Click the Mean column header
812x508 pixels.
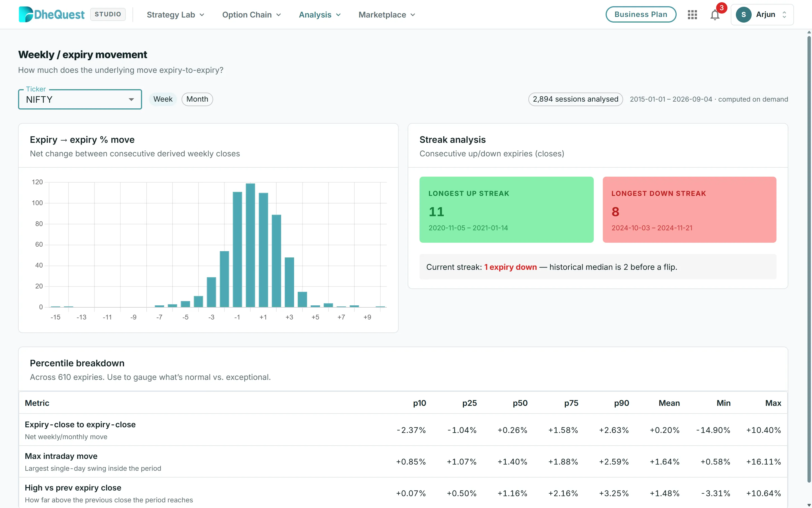pyautogui.click(x=669, y=403)
